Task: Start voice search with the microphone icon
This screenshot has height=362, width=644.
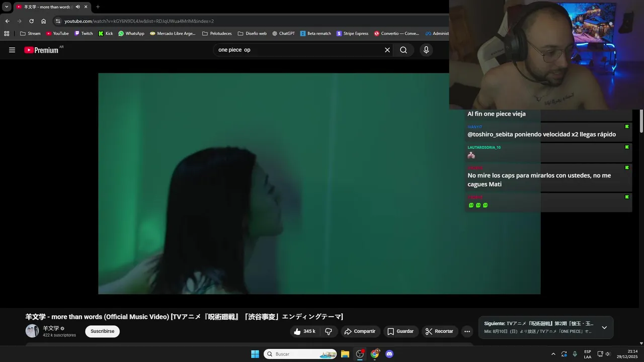Action: (x=426, y=50)
